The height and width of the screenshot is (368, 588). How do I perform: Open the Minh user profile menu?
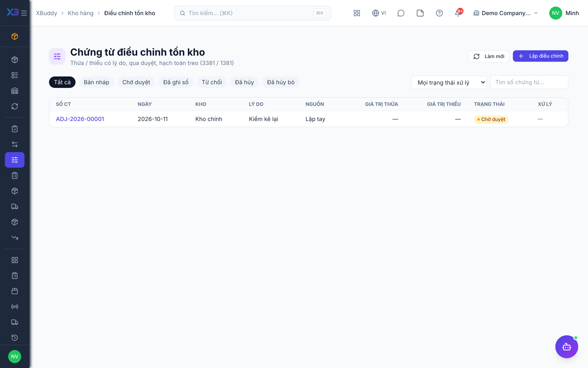(x=564, y=13)
